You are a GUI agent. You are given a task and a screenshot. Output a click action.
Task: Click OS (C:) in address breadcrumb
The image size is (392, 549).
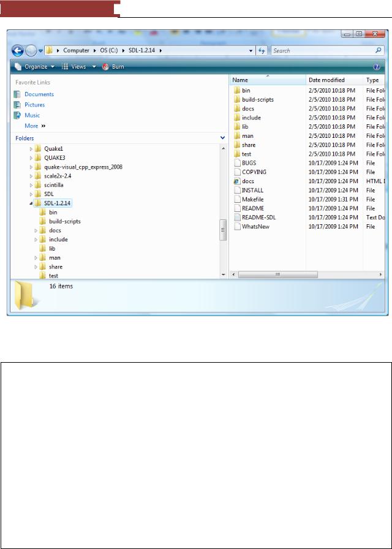[108, 51]
